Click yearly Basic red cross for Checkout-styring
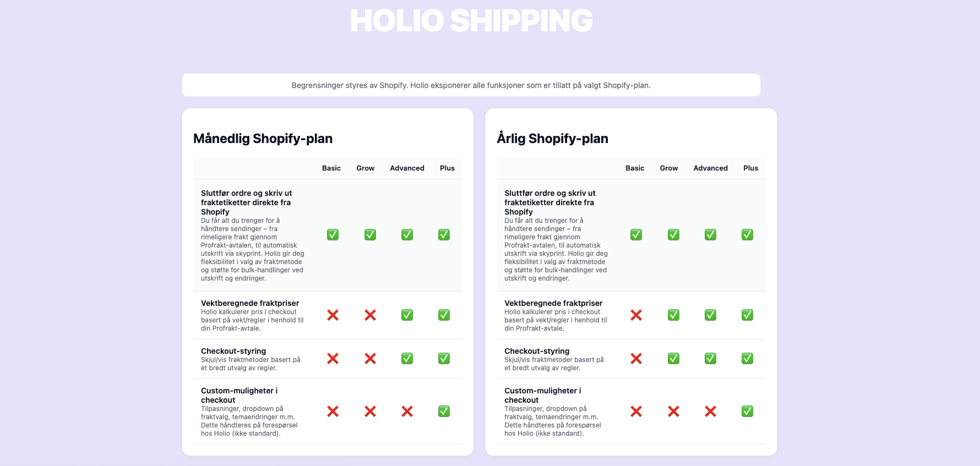980x466 pixels. pos(636,359)
